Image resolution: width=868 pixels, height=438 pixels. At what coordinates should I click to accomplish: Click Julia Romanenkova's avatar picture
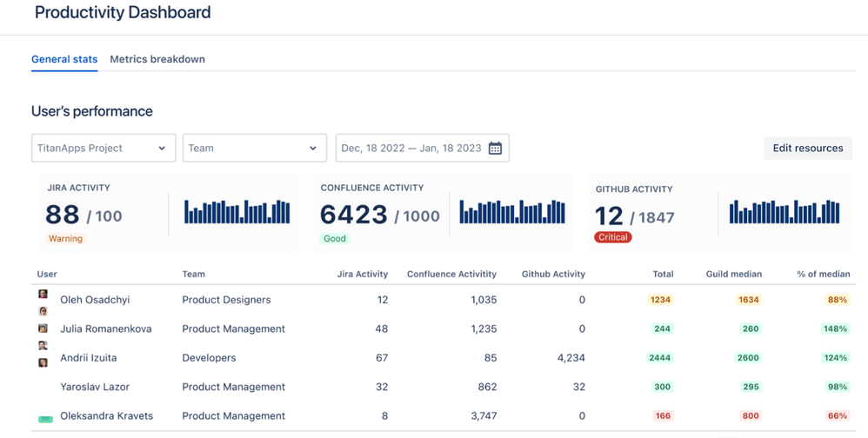[x=43, y=328]
